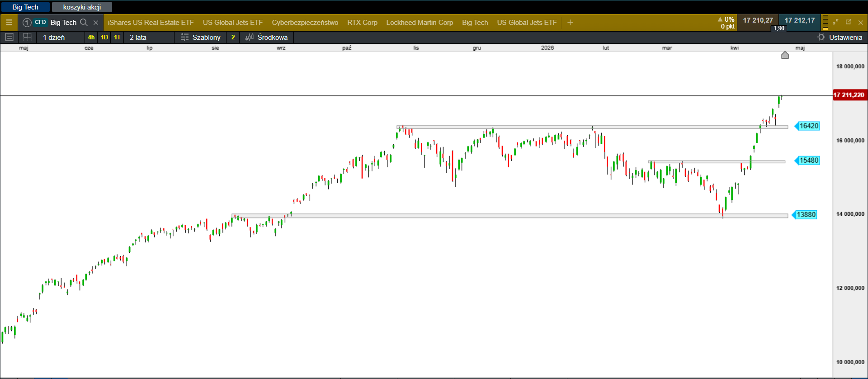Screen dimensions: 868x379
Task: Click the collapse arrows icon in header
Action: tap(835, 22)
